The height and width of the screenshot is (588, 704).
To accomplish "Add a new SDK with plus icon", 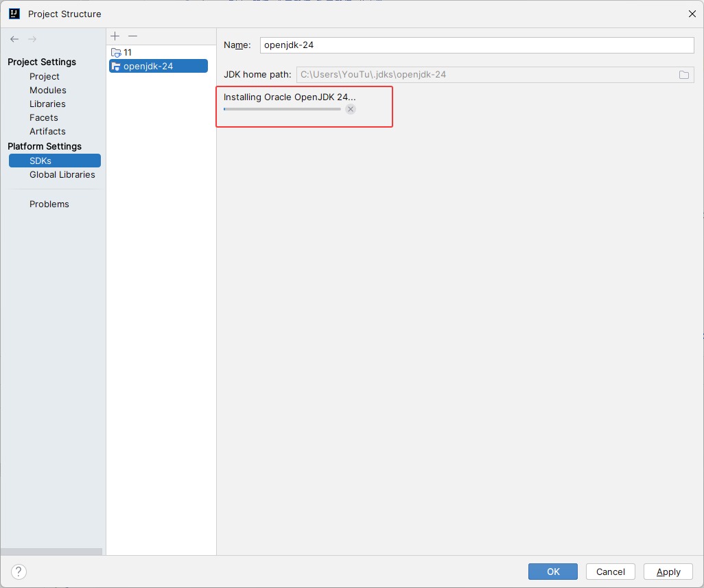I will [115, 36].
